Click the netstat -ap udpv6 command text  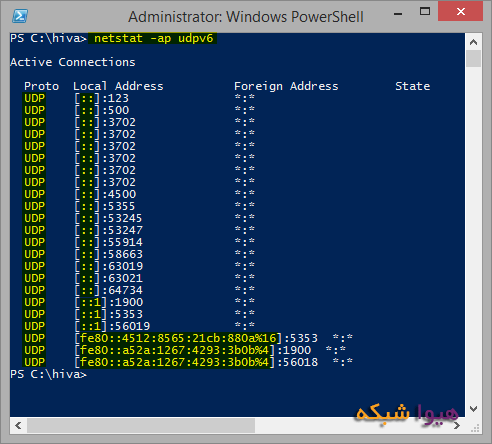153,38
